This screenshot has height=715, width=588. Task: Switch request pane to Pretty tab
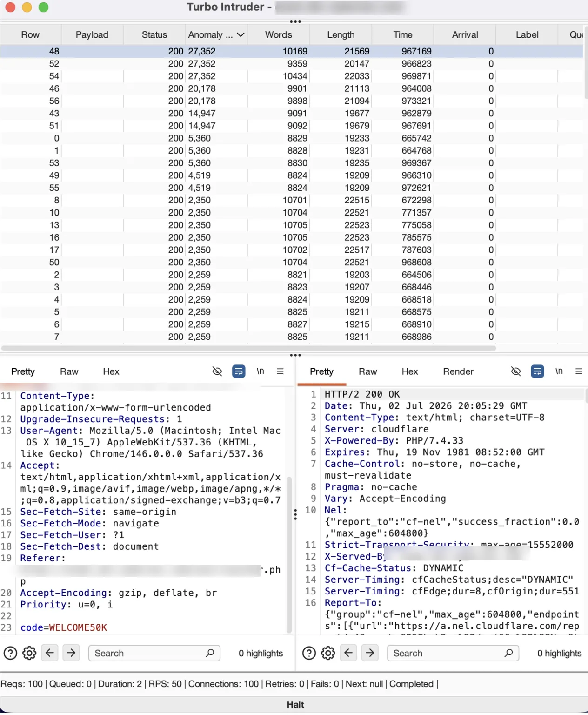tap(23, 371)
